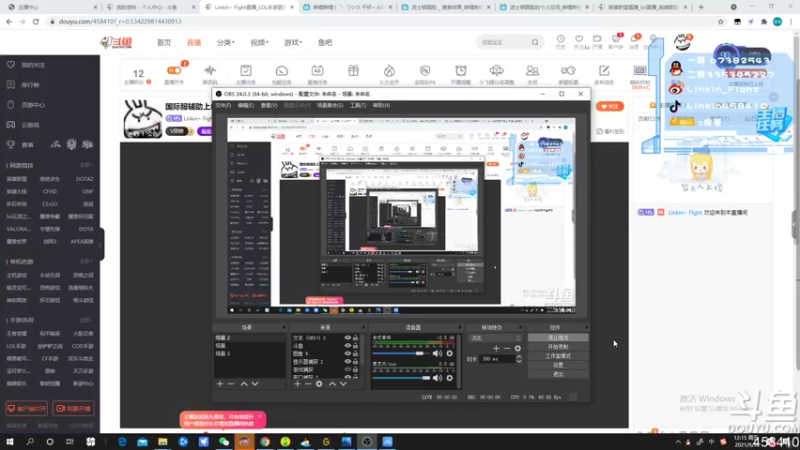The height and width of the screenshot is (450, 800).
Task: Open the 友邻 friends icon
Action: tap(532, 71)
